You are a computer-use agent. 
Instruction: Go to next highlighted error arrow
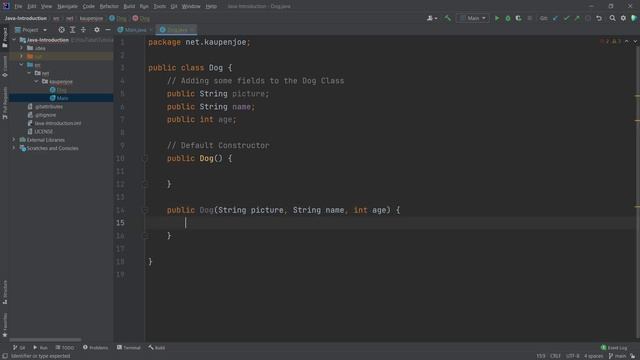tap(635, 42)
